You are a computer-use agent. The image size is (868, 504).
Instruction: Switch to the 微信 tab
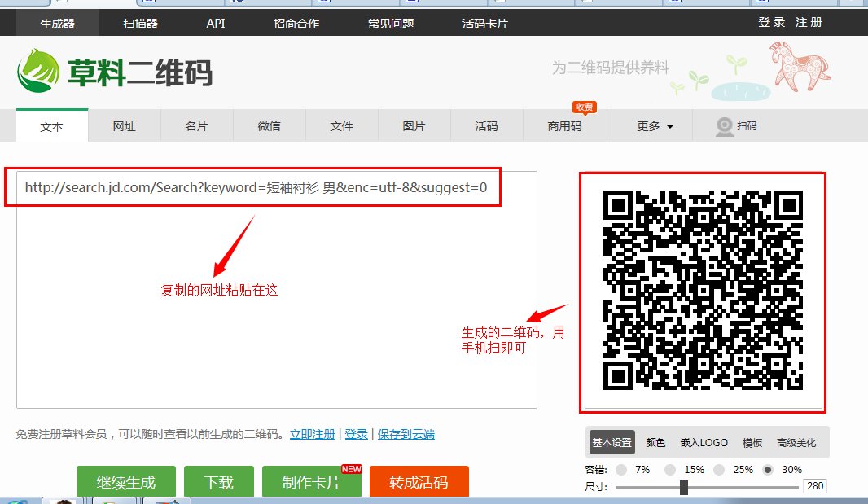pyautogui.click(x=270, y=126)
